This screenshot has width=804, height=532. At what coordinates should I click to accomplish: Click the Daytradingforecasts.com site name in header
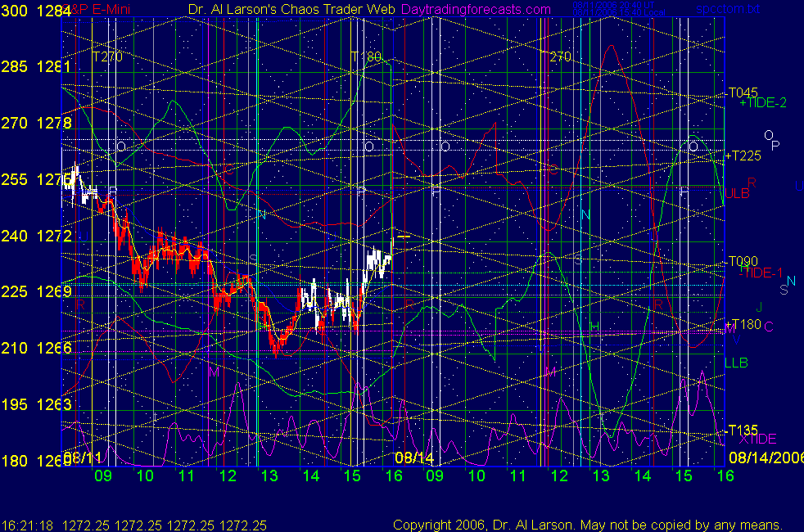(x=476, y=9)
